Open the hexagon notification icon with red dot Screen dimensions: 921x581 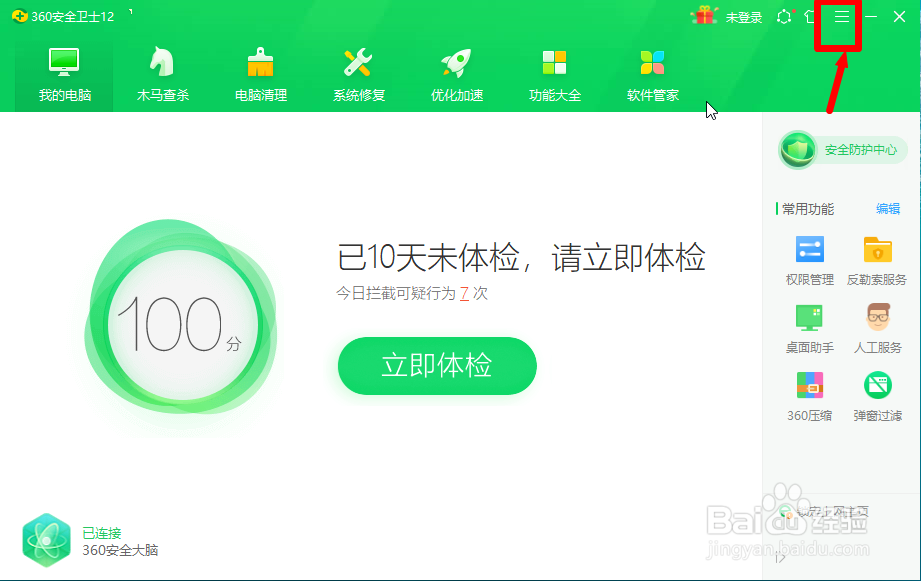click(x=784, y=16)
